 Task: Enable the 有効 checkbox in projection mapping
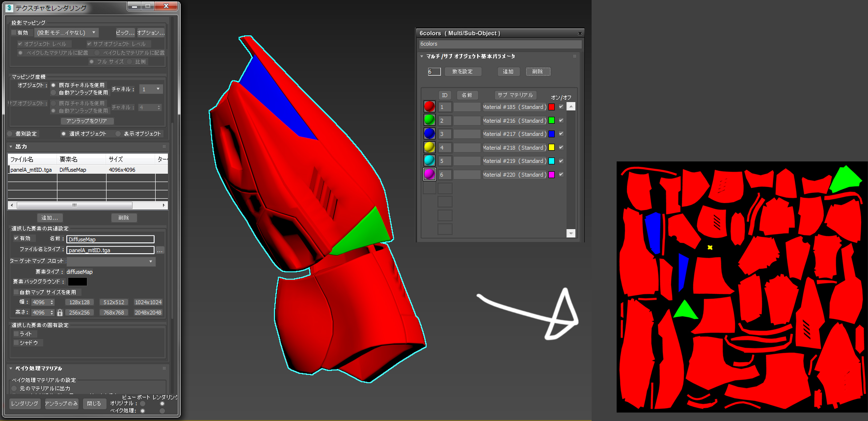[14, 33]
